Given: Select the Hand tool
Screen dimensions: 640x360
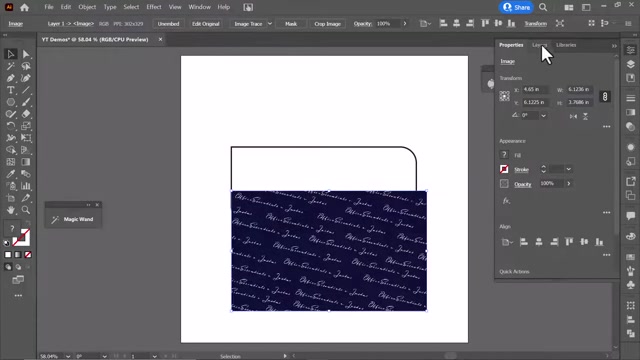Looking at the screenshot, I should tap(11, 210).
